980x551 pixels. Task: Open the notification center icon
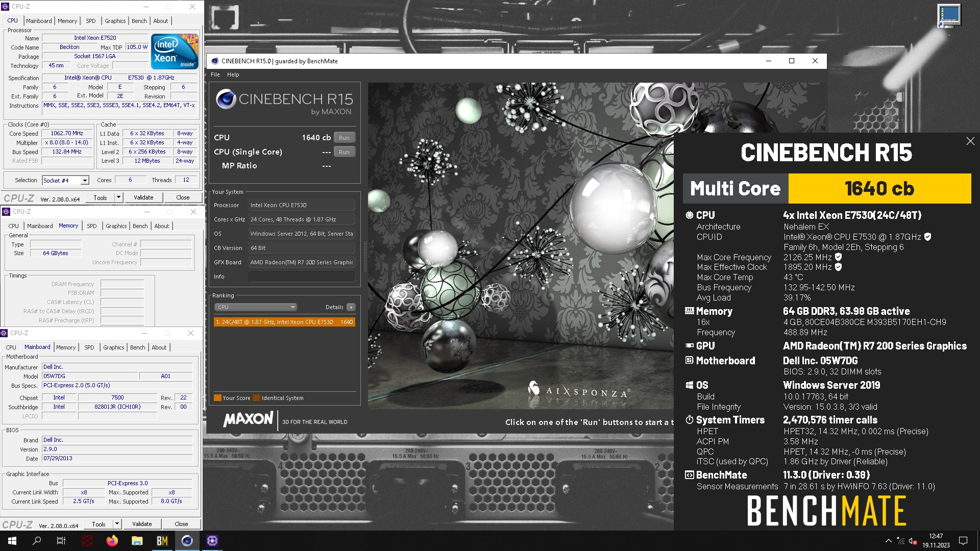[963, 541]
